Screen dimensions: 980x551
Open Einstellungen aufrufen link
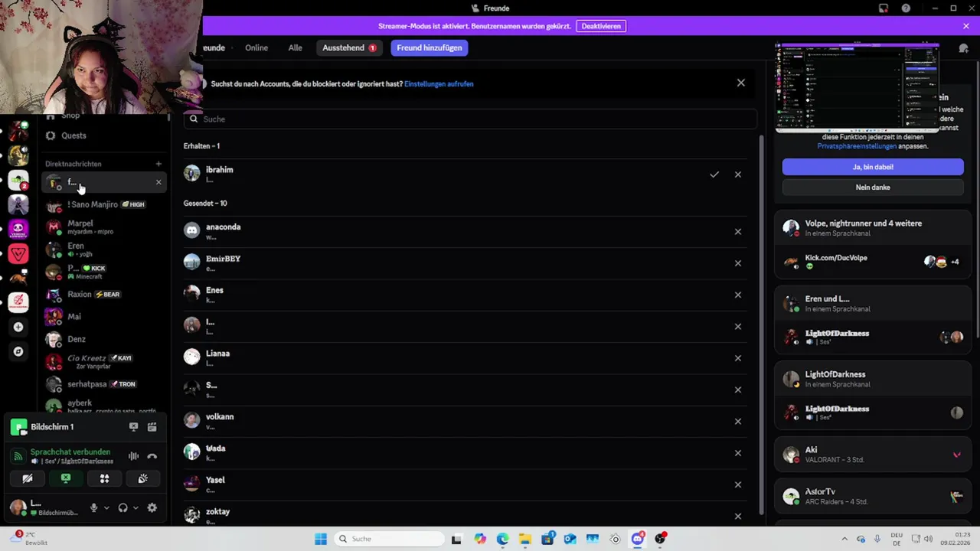pyautogui.click(x=439, y=84)
